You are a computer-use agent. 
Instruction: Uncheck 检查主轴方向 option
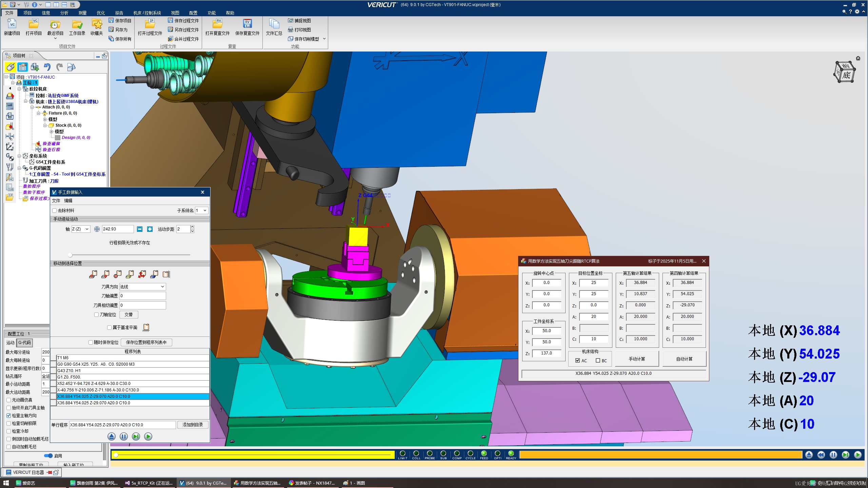click(x=9, y=415)
